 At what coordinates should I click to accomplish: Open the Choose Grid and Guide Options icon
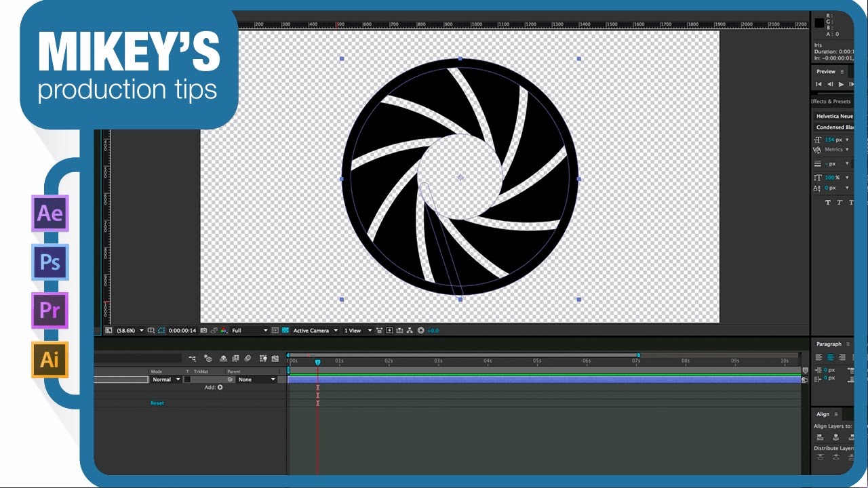[151, 330]
